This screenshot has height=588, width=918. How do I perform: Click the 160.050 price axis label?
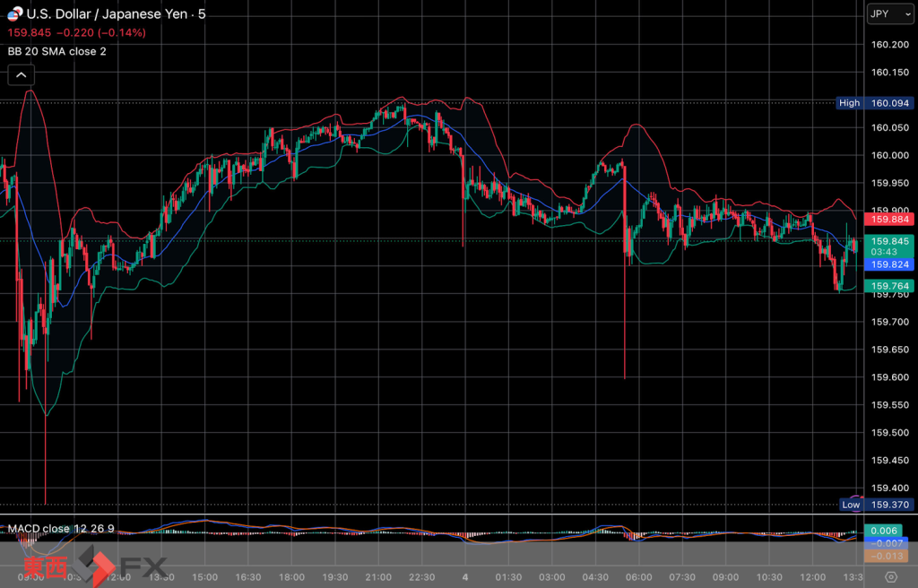890,127
